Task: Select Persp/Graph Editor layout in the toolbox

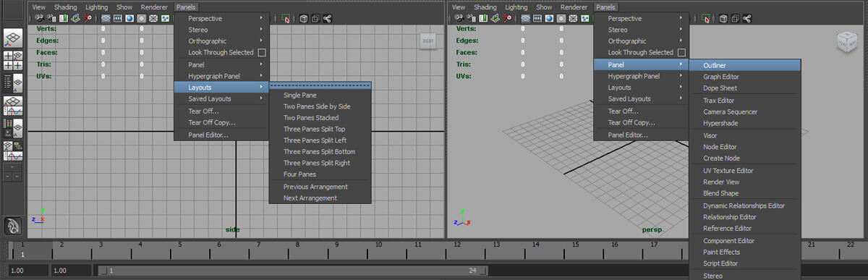Action: pos(13,106)
